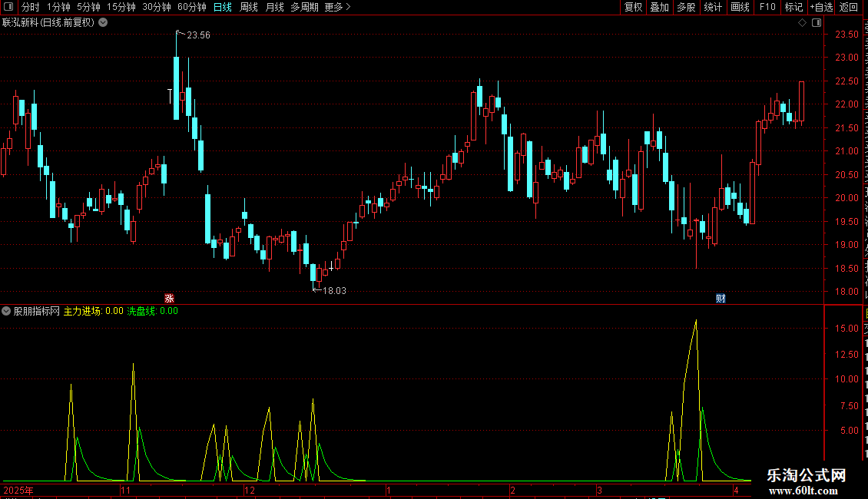Click the 23.56 high price label
Image resolution: width=868 pixels, height=499 pixels.
pyautogui.click(x=198, y=35)
